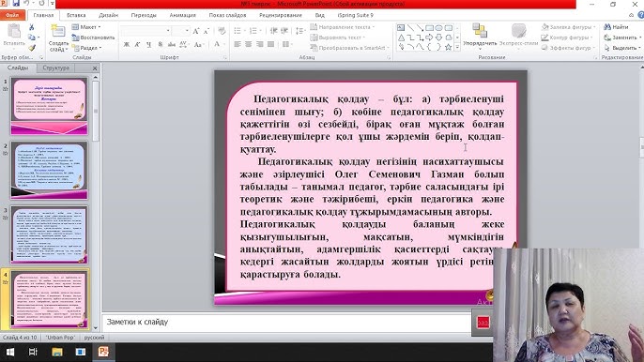Open Заменить replace dropdown
The height and width of the screenshot is (362, 644).
tap(622, 38)
